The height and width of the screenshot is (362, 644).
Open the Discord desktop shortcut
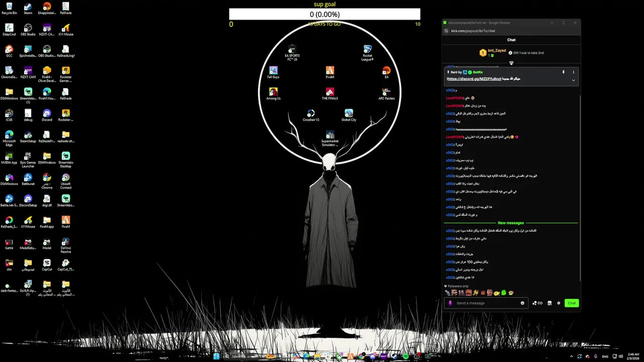pyautogui.click(x=47, y=115)
